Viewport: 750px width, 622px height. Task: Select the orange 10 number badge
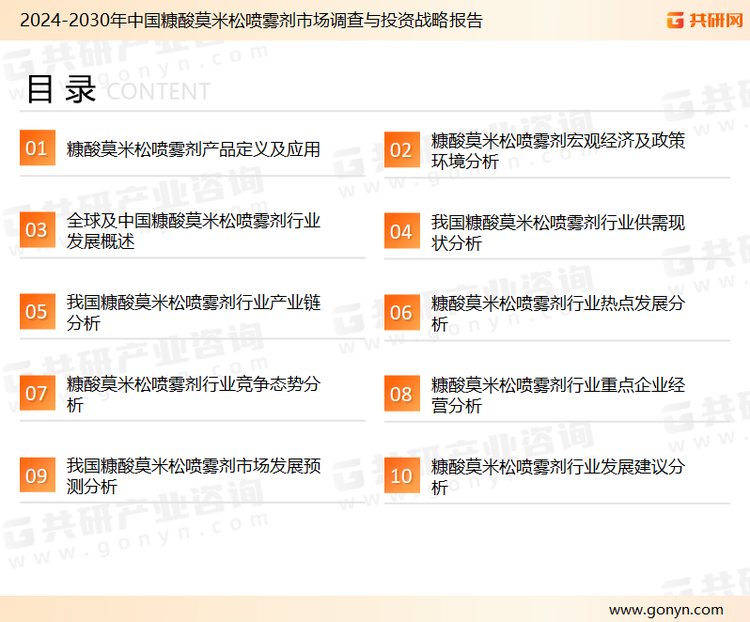[x=402, y=476]
